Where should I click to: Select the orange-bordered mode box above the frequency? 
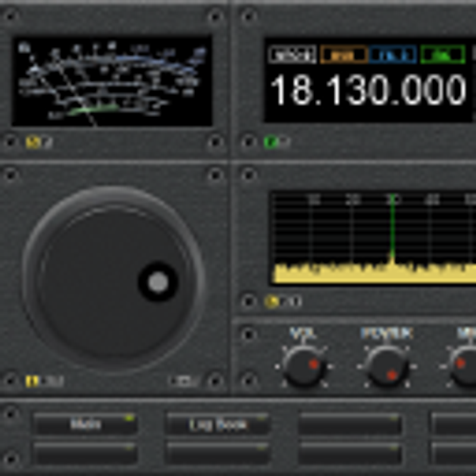point(344,55)
